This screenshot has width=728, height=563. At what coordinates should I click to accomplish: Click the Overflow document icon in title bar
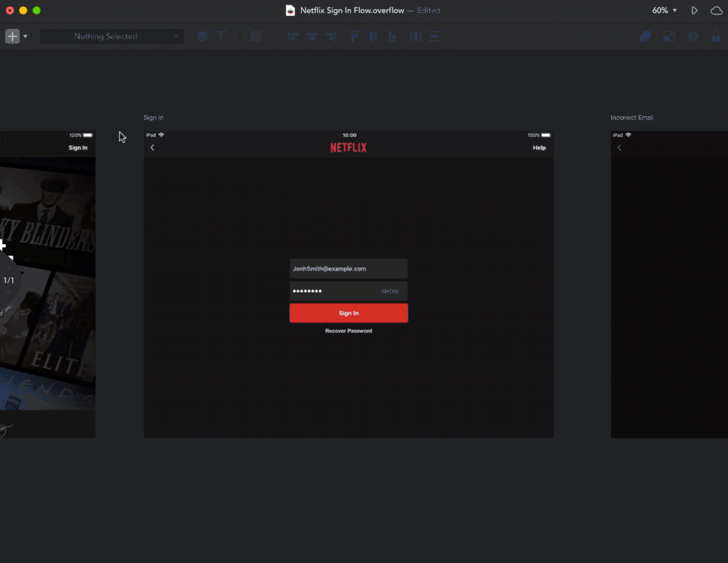click(x=290, y=10)
